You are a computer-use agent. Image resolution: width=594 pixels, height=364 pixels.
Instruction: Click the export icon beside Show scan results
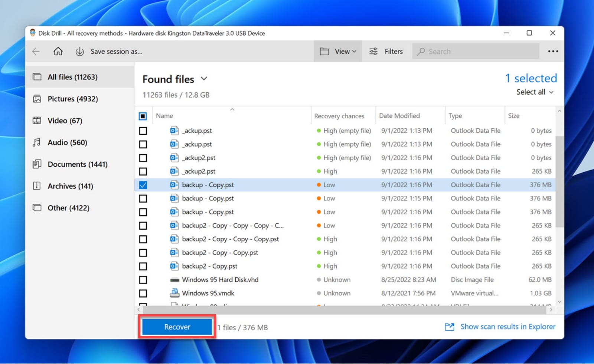450,327
